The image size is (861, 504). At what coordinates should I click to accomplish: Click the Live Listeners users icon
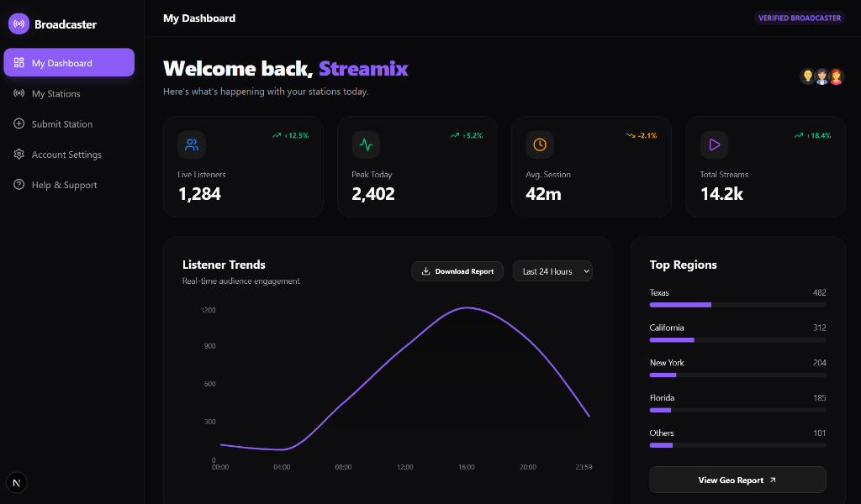tap(192, 144)
